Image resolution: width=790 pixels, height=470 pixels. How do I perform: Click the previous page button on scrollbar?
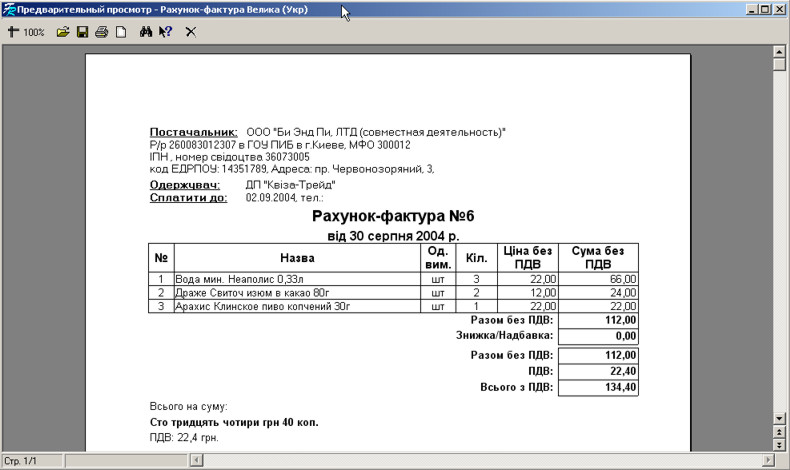point(780,431)
